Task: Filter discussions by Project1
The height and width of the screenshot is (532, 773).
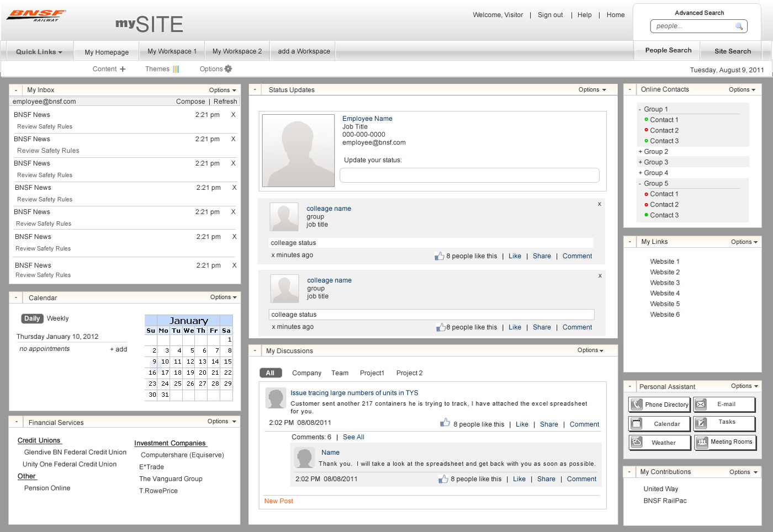Action: pyautogui.click(x=372, y=373)
